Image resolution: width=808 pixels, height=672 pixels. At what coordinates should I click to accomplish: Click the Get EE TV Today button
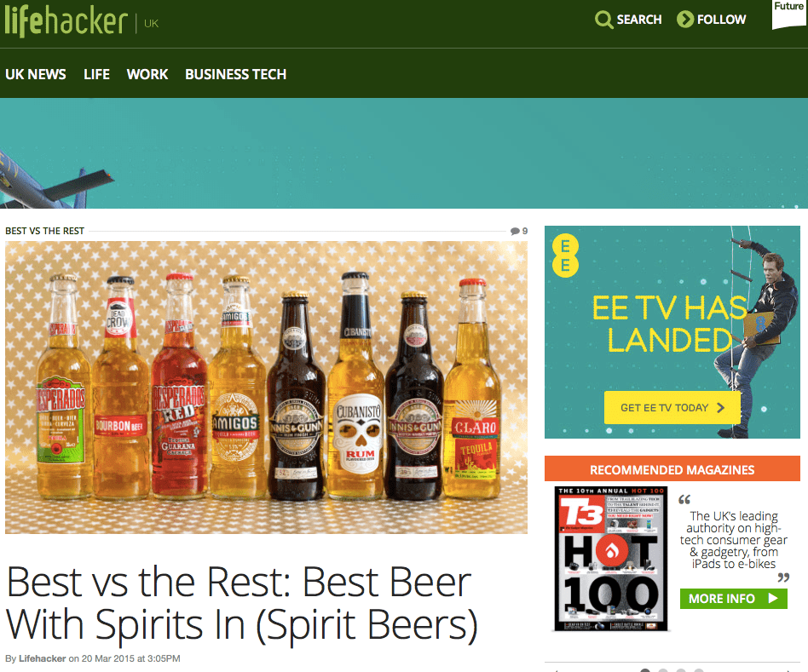(672, 408)
